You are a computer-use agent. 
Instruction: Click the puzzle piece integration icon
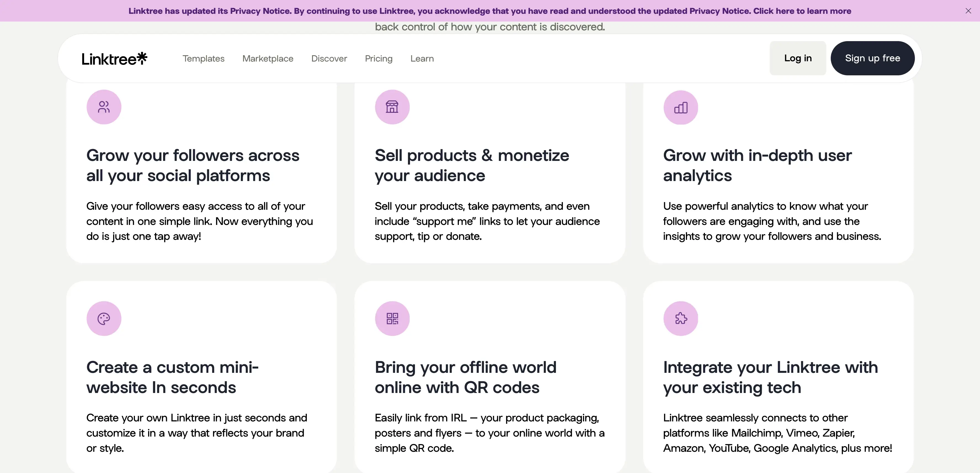(681, 318)
